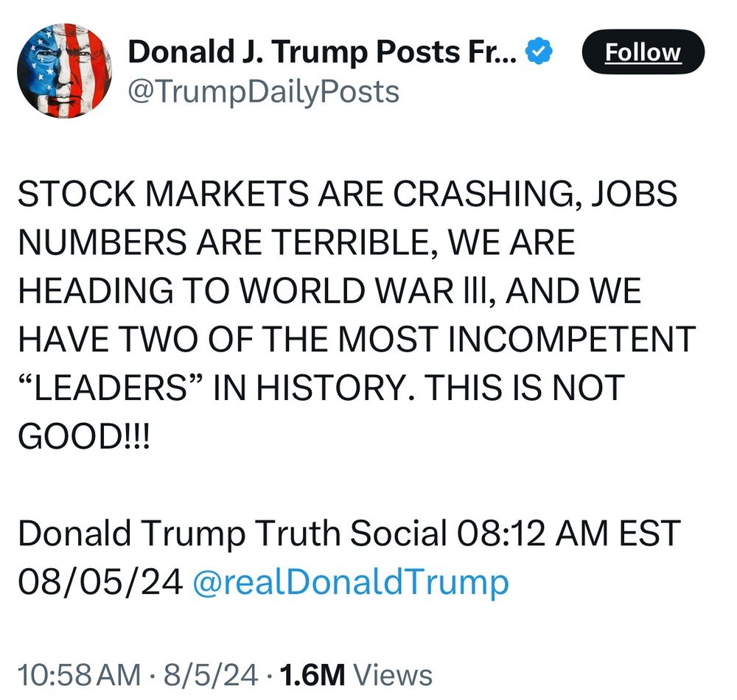Screen dimensions: 737x700
Task: Click the word TERRIBLE in the post
Action: (x=354, y=242)
